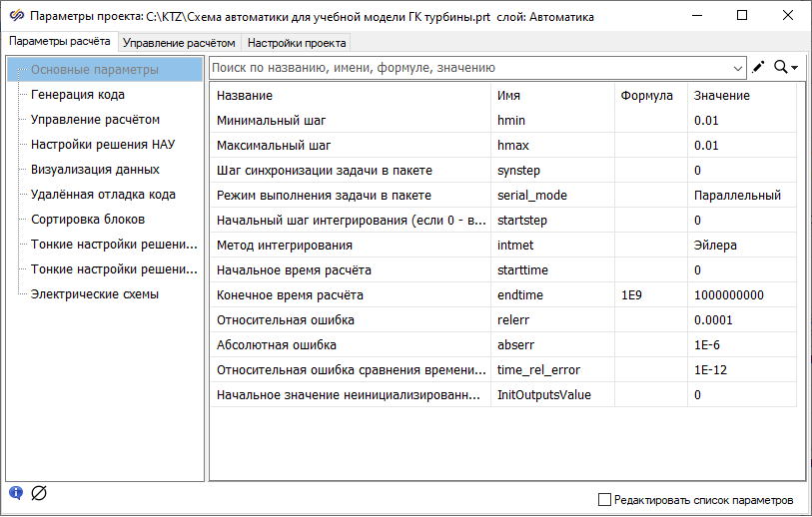Enable "Редактировать список параметров" checkbox
The width and height of the screenshot is (812, 517).
pyautogui.click(x=603, y=499)
